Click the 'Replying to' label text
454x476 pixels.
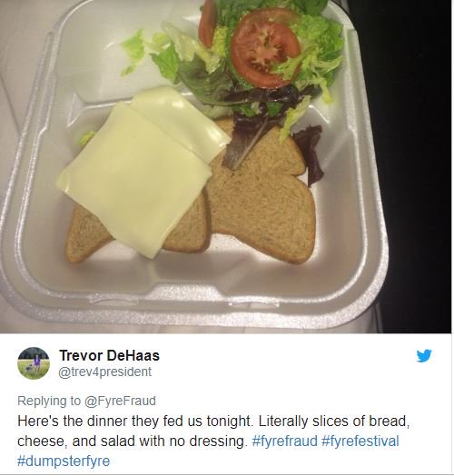tap(49, 401)
